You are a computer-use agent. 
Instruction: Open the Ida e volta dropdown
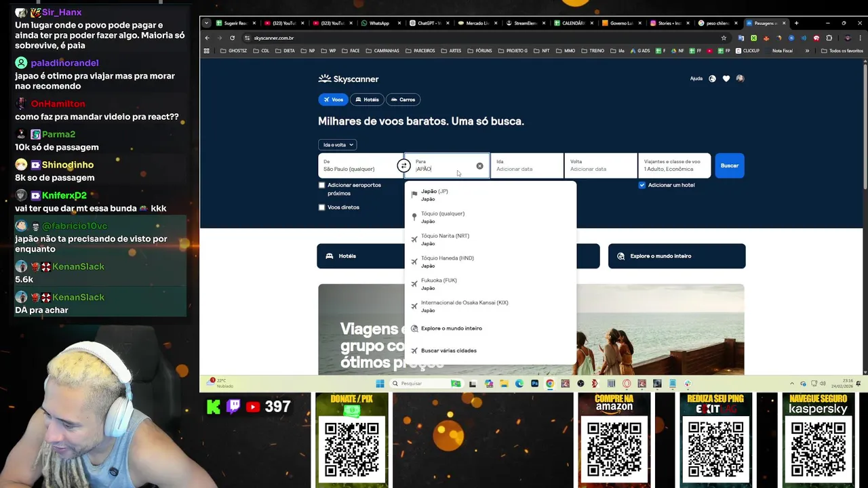337,144
